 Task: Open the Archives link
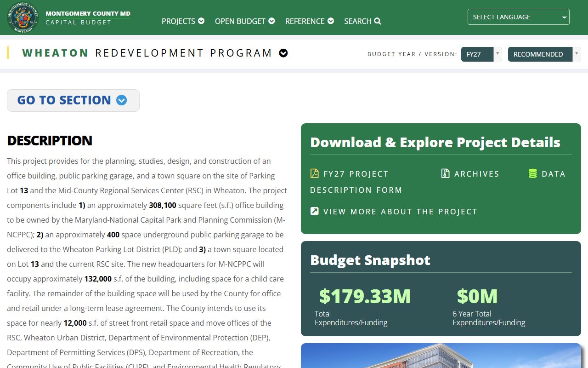pos(470,174)
